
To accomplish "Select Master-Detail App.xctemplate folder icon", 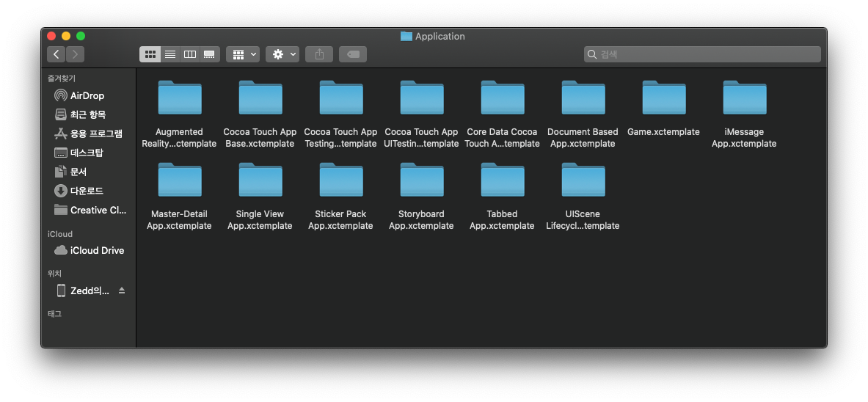I will [x=180, y=180].
